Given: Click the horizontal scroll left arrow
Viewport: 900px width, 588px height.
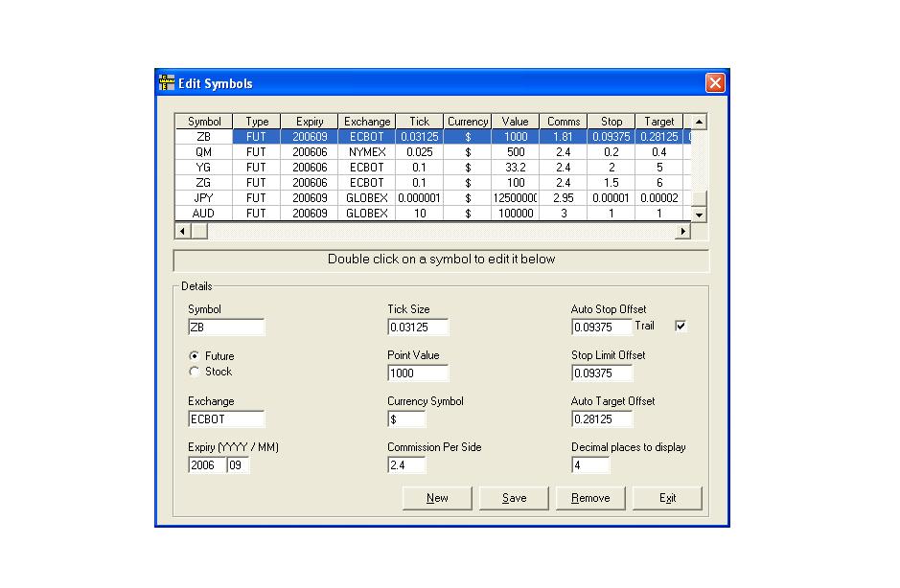Looking at the screenshot, I should [182, 231].
